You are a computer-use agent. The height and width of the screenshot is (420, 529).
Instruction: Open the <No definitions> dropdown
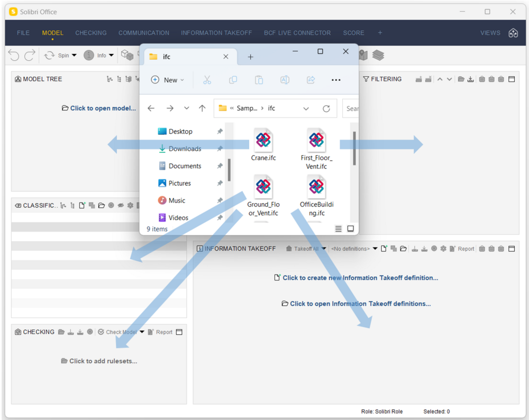point(354,249)
